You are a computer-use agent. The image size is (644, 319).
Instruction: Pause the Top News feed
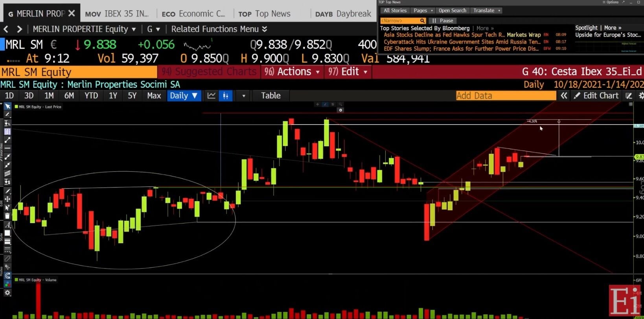coord(443,20)
